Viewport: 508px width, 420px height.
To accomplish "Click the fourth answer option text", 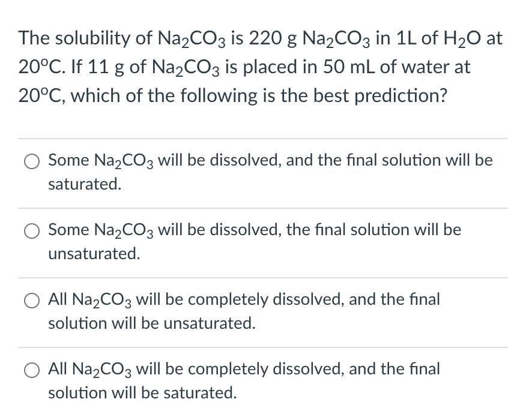I will coord(243,369).
